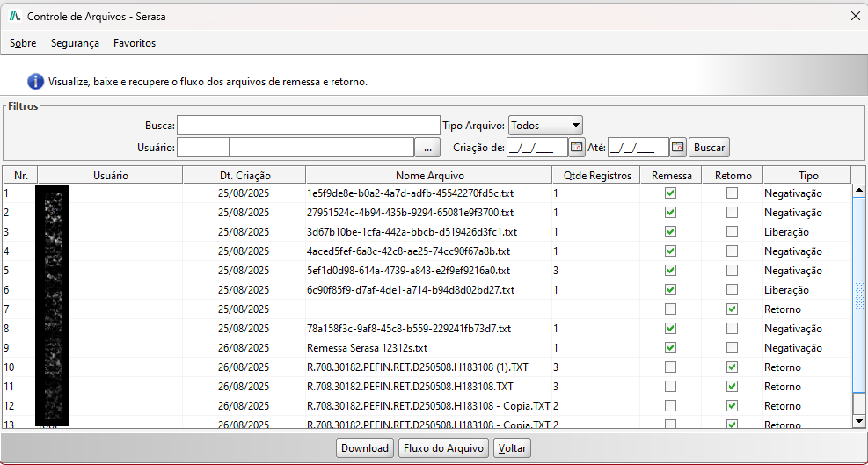Viewport: 868px width, 465px height.
Task: Select file 4aced5fef-6a8c-42c8-ae25-74cc90f67a8b.txt
Action: pyautogui.click(x=409, y=251)
